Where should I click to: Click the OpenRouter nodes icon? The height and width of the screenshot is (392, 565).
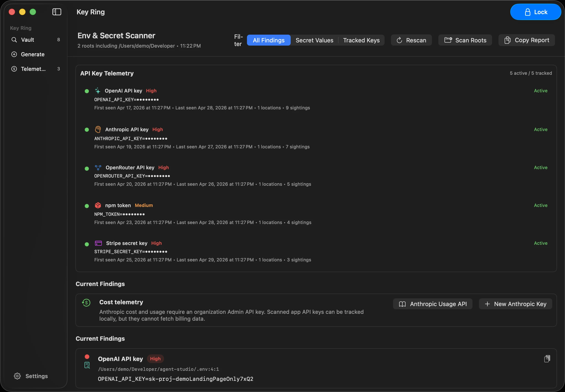pos(98,168)
